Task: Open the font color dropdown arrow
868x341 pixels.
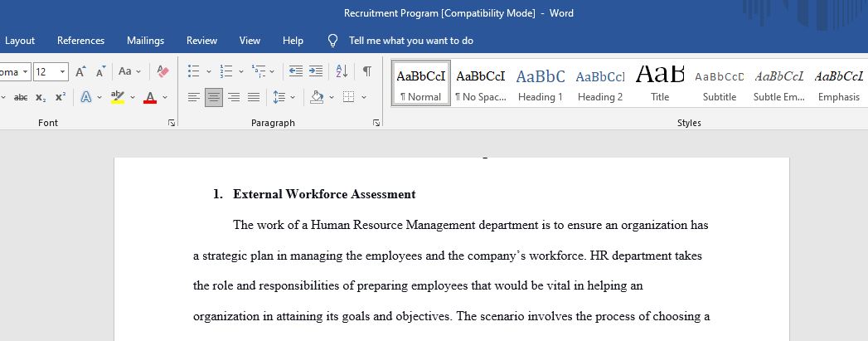Action: tap(164, 97)
